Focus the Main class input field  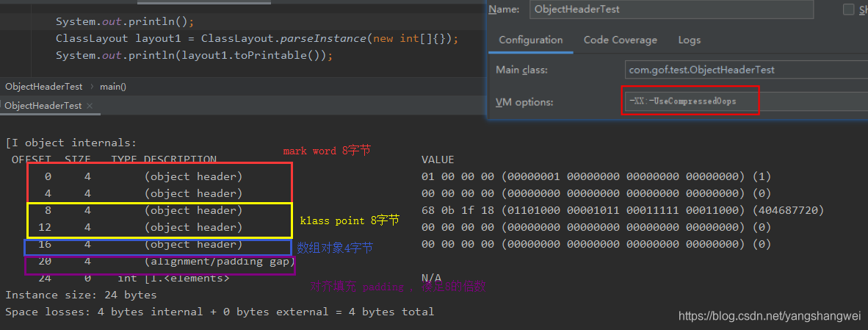(742, 70)
